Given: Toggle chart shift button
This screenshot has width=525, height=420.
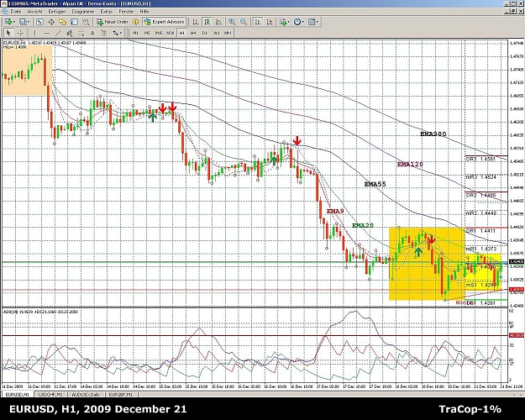Looking at the screenshot, I should (x=269, y=22).
